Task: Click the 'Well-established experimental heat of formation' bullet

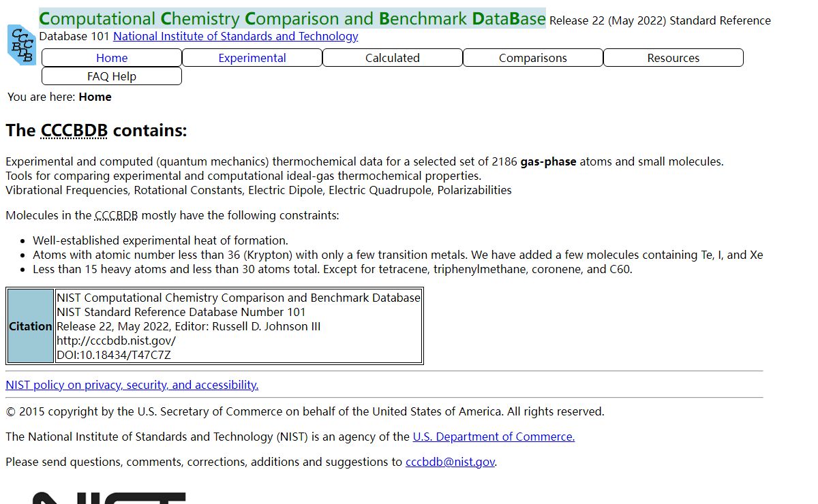Action: click(161, 240)
